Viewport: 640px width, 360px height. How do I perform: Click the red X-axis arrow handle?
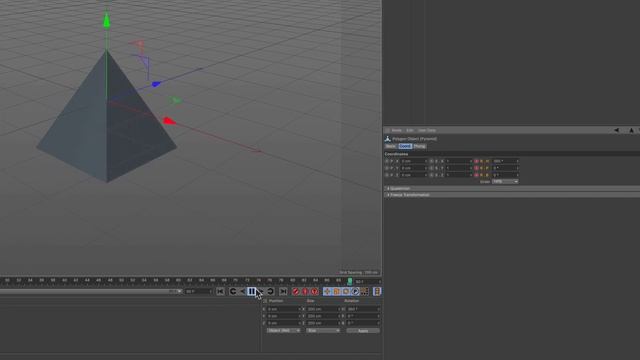169,121
